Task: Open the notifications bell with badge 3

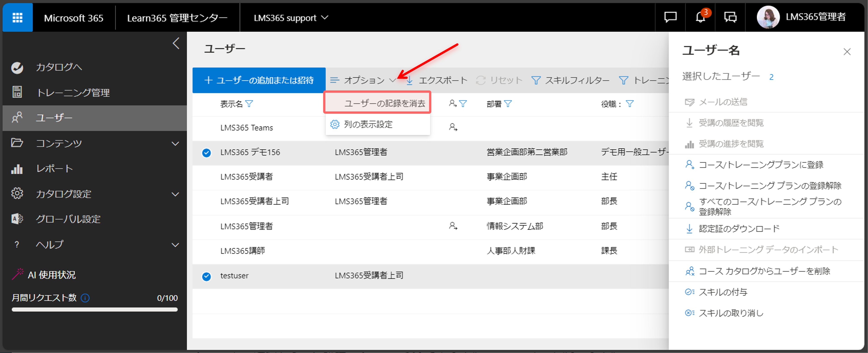Action: click(x=700, y=17)
